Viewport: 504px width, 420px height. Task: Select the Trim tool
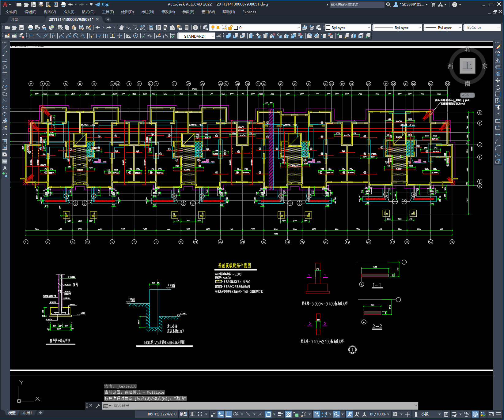coord(498,107)
